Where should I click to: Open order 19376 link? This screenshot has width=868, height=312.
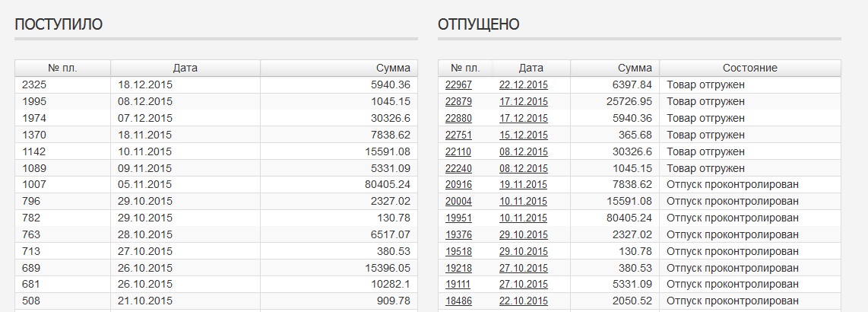[458, 235]
